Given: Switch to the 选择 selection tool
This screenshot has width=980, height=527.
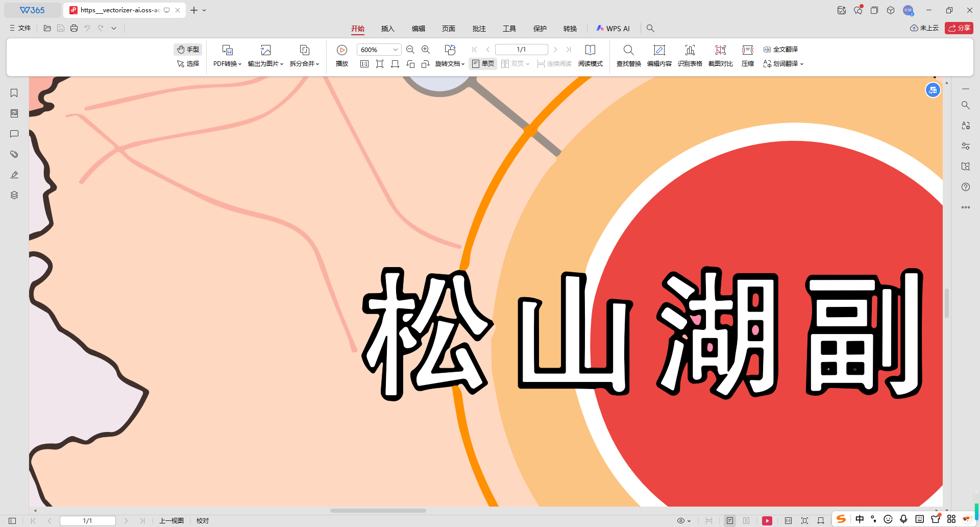Looking at the screenshot, I should 188,63.
